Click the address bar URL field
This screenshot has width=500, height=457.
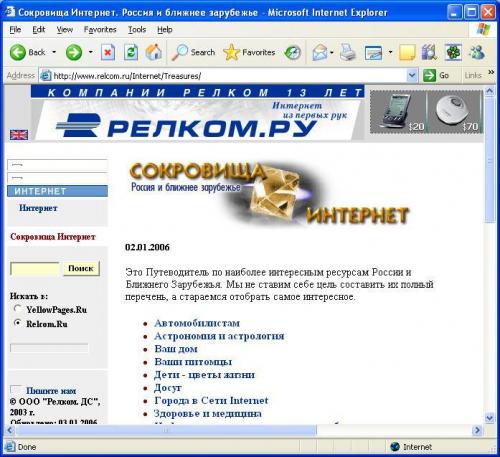pos(223,76)
